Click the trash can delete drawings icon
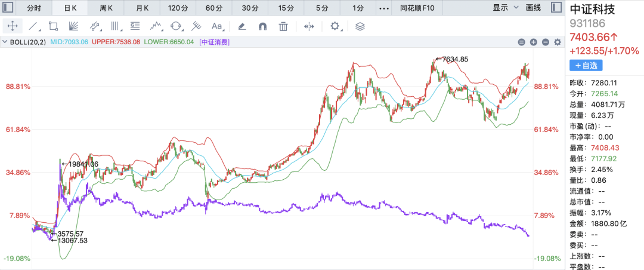This screenshot has height=270, width=644. pos(283,26)
